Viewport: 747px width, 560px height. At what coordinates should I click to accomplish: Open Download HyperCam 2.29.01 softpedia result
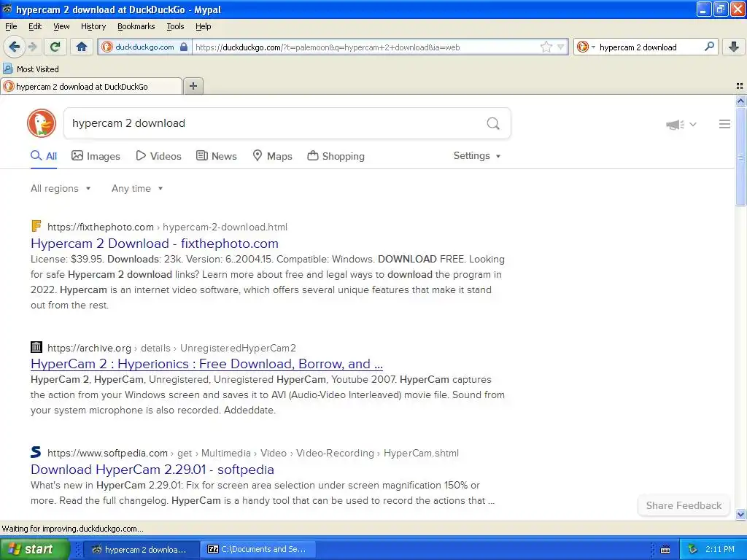pyautogui.click(x=152, y=470)
